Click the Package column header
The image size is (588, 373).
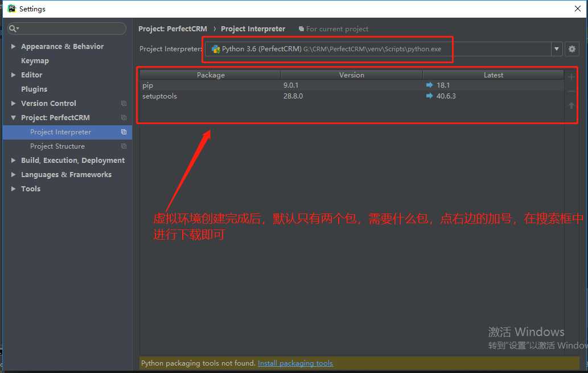(x=211, y=75)
